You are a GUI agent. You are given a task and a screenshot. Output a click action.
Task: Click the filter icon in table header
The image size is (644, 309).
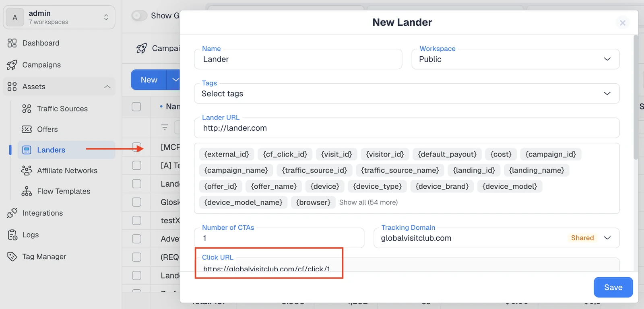165,127
